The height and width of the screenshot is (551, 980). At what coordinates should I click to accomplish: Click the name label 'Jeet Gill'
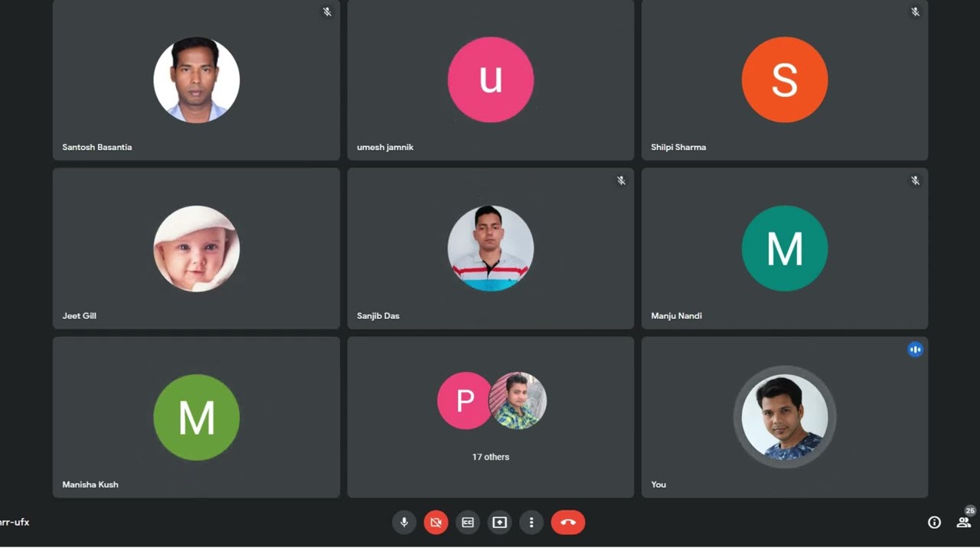click(79, 315)
